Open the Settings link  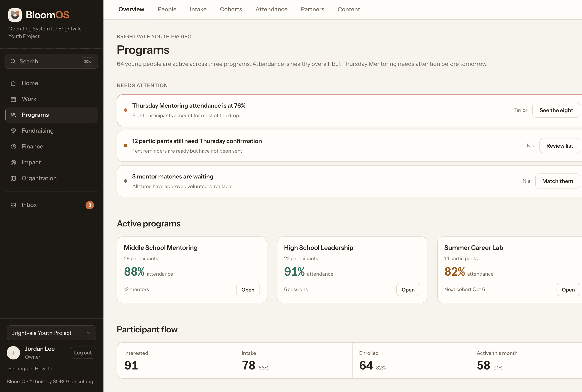coord(18,368)
